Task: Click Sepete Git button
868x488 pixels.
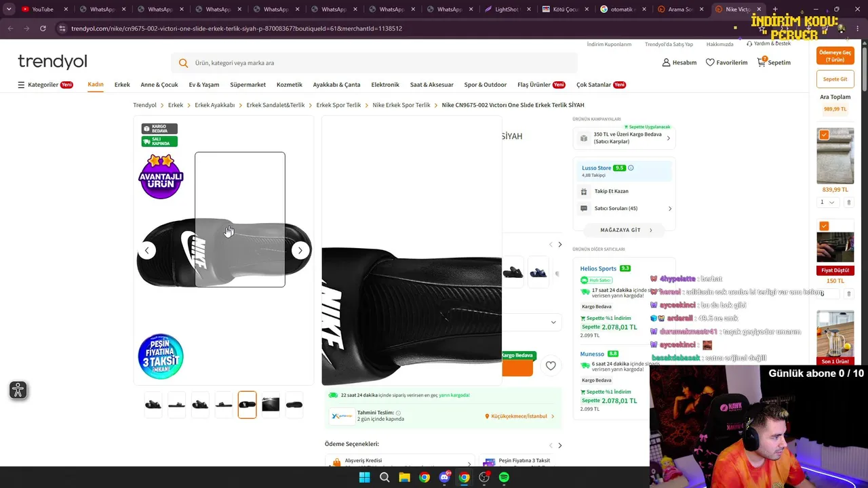Action: tap(835, 79)
